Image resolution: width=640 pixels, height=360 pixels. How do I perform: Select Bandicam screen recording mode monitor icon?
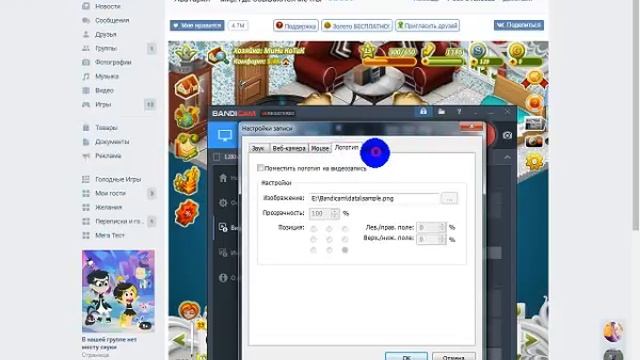click(x=224, y=135)
